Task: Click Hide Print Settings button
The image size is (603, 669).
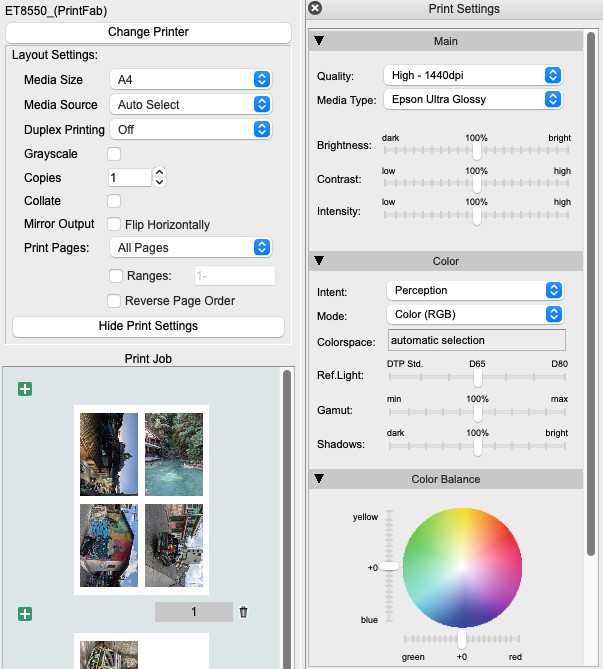Action: [x=148, y=326]
